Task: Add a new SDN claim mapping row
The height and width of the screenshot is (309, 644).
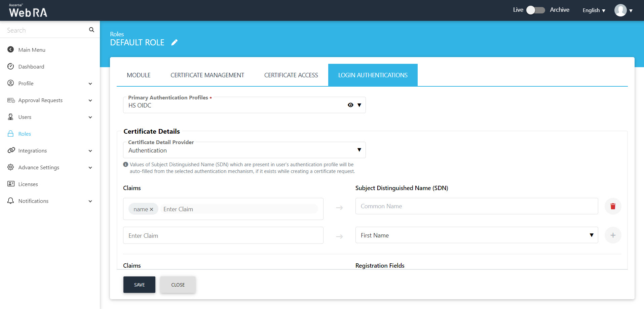Action: [613, 235]
